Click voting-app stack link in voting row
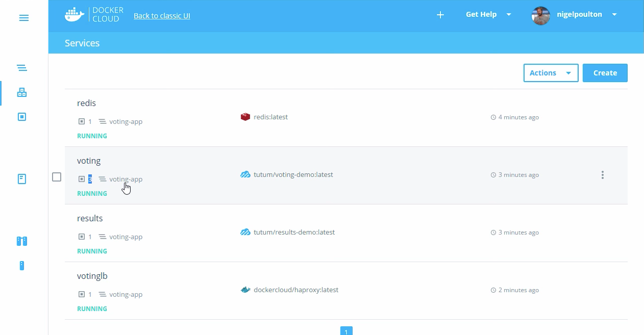644x335 pixels. click(126, 179)
